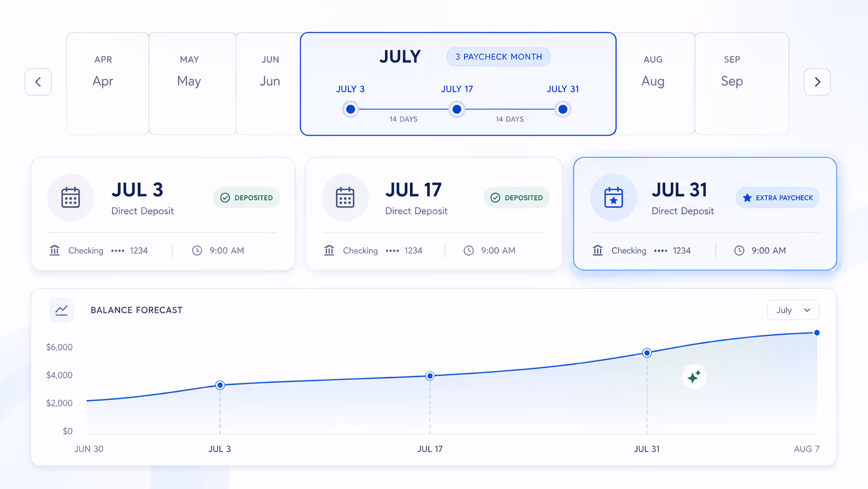
Task: Click the calendar icon on the JUL 17 card
Action: 345,197
